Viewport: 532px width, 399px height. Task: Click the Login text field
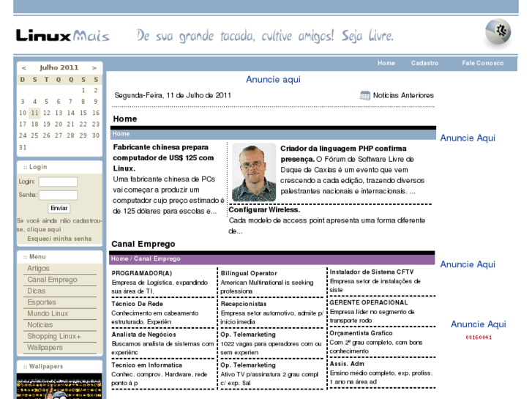pyautogui.click(x=58, y=182)
